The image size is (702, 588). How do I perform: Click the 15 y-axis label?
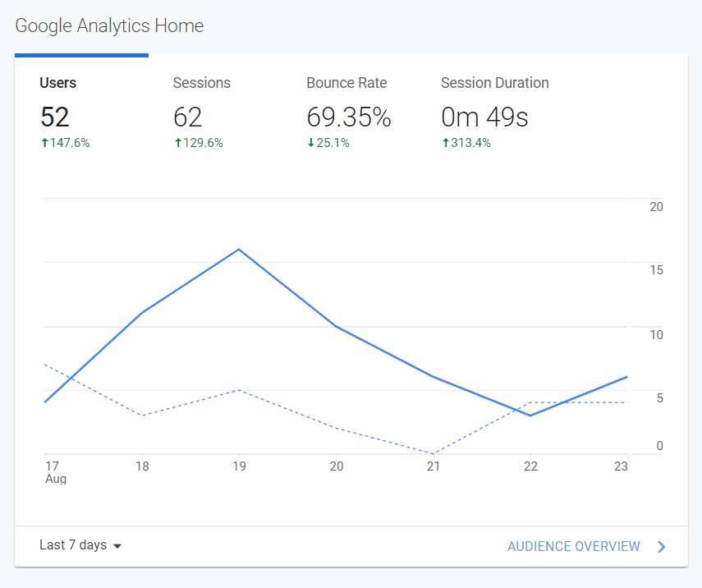coord(656,270)
